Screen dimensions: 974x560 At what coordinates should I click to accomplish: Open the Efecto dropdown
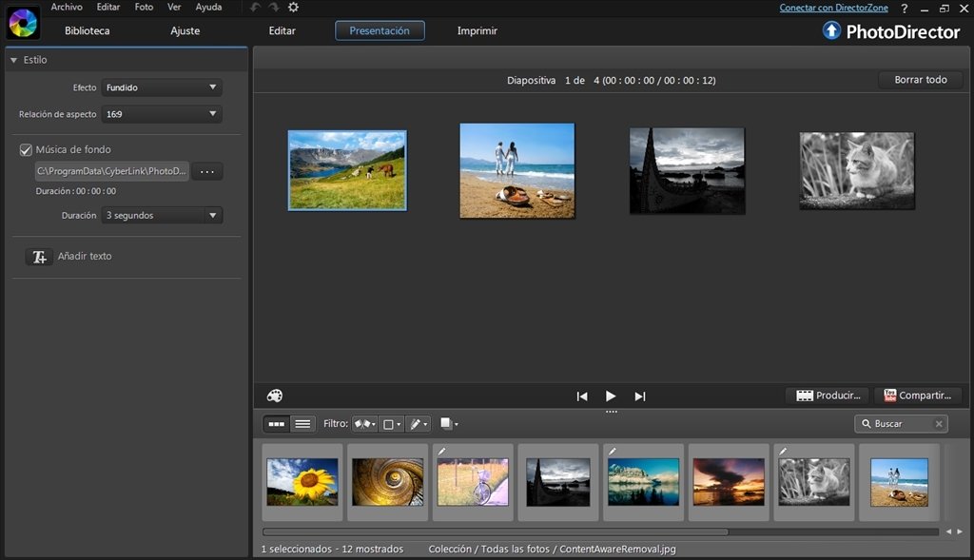(162, 87)
